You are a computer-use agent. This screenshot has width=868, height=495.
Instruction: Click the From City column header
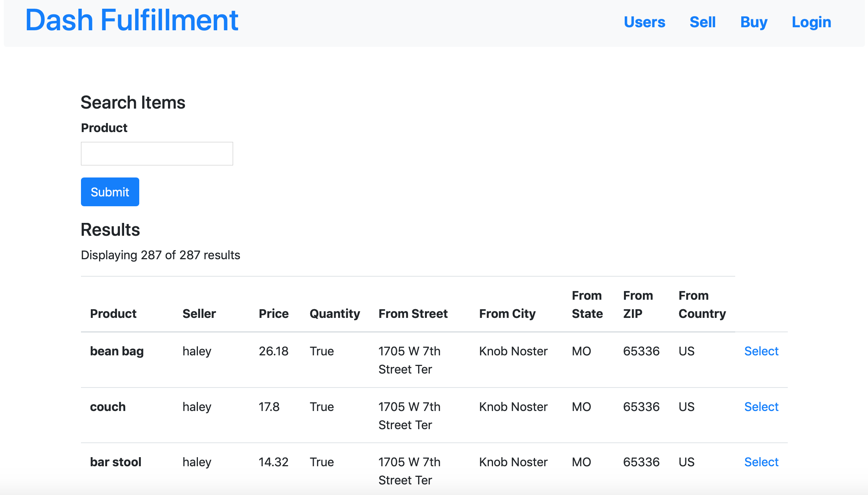click(507, 314)
